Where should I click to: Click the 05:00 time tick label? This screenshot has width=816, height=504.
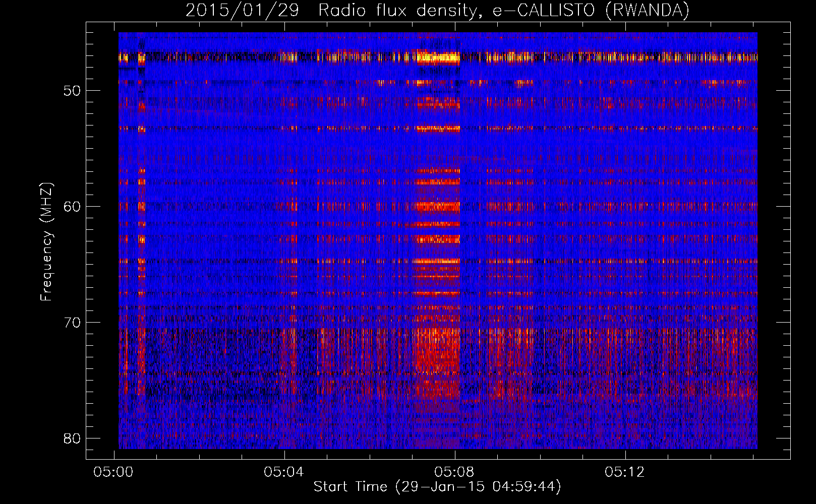pyautogui.click(x=113, y=472)
